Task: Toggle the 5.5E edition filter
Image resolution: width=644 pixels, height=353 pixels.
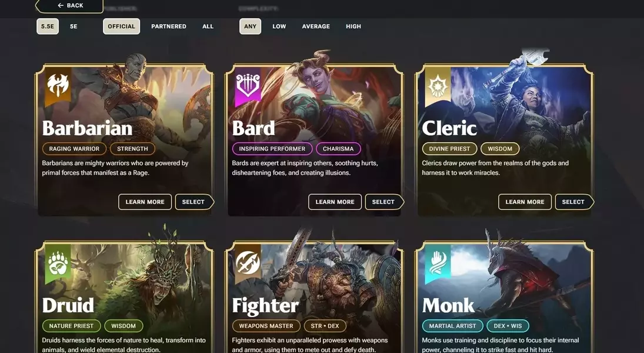Action: pyautogui.click(x=48, y=26)
